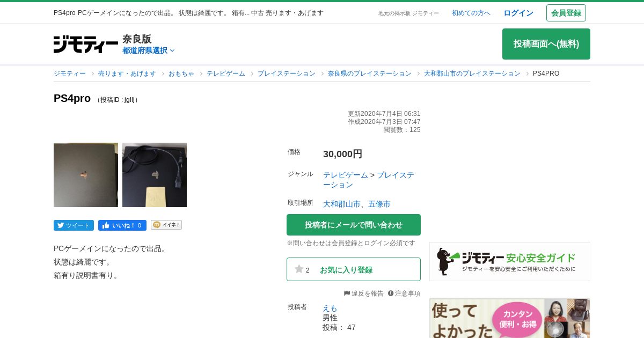Open the 初めての方へ link
The image size is (644, 338).
(471, 13)
